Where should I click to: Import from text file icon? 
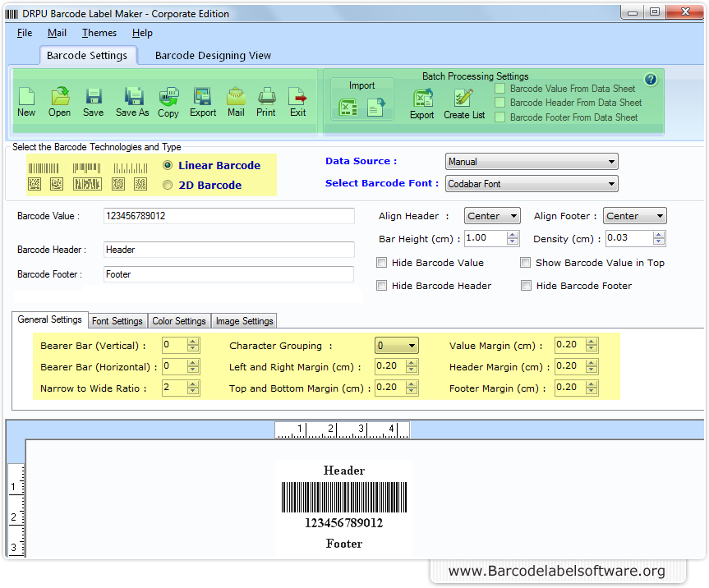pyautogui.click(x=375, y=108)
